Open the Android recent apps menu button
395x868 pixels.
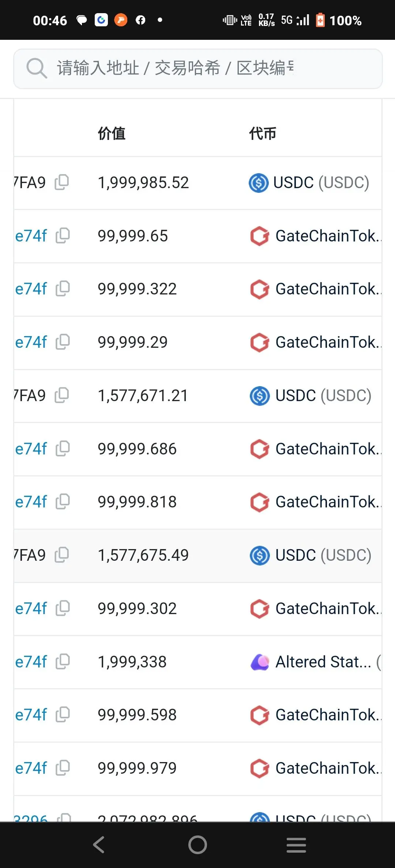click(296, 845)
